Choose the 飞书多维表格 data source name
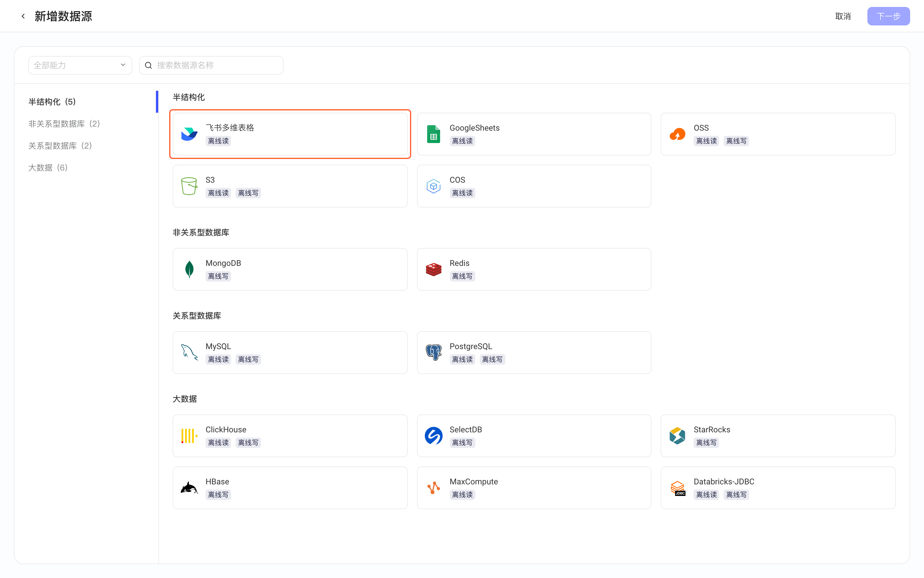 click(x=230, y=128)
